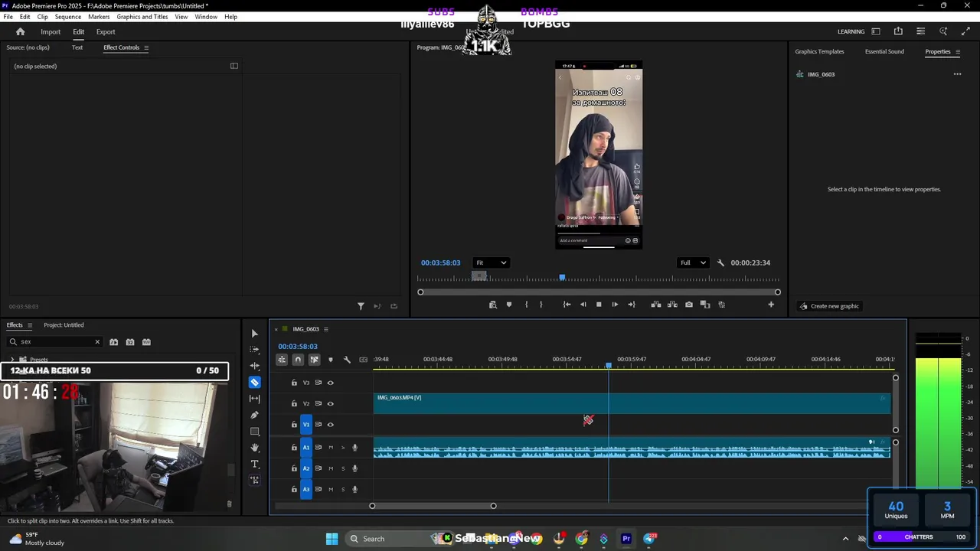
Task: Toggle insert sequences as nests option
Action: (282, 360)
